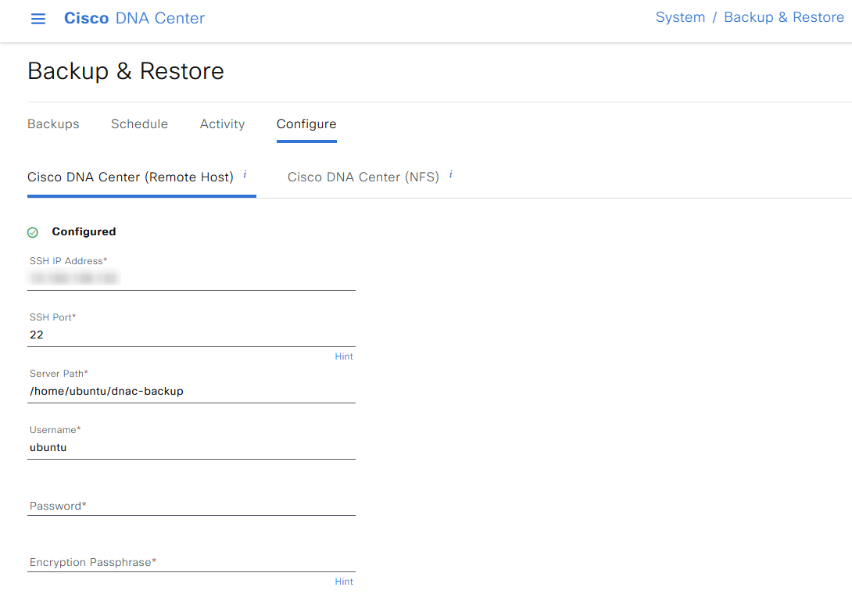
Task: Click the Backup & Restore page heading
Action: click(126, 71)
